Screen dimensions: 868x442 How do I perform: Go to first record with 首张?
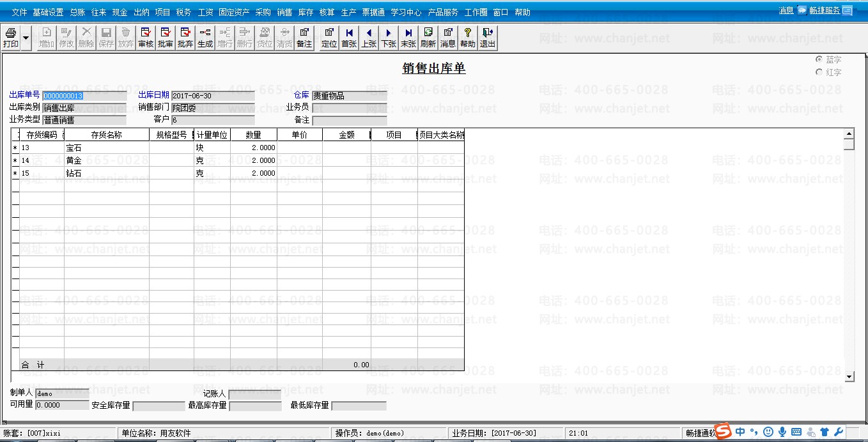[x=349, y=38]
